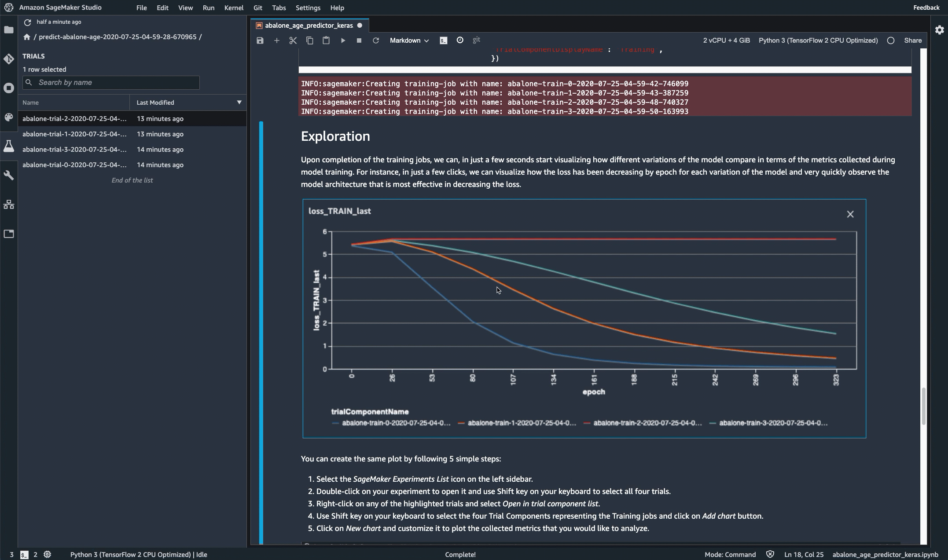
Task: Run the selected cell play icon
Action: pos(343,40)
